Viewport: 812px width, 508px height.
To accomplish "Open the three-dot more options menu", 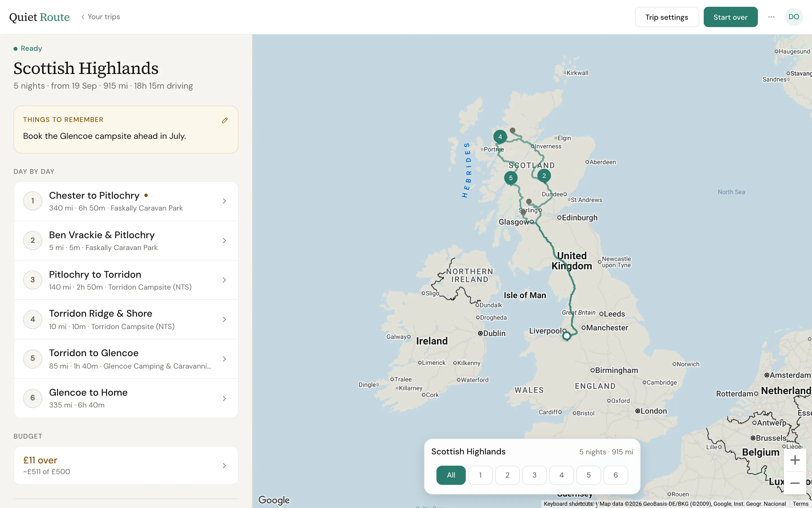I will click(x=771, y=17).
